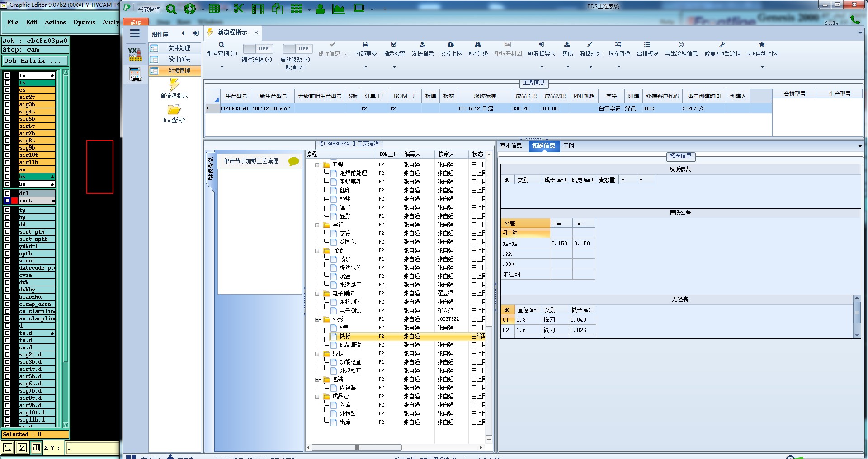Click the green area chart icon
The height and width of the screenshot is (459, 868).
(x=339, y=9)
